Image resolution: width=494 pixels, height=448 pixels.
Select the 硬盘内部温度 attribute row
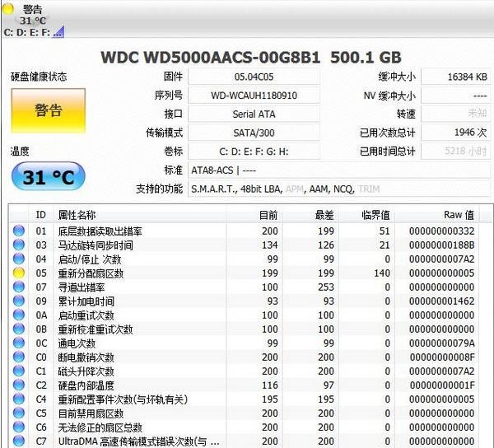pos(245,385)
